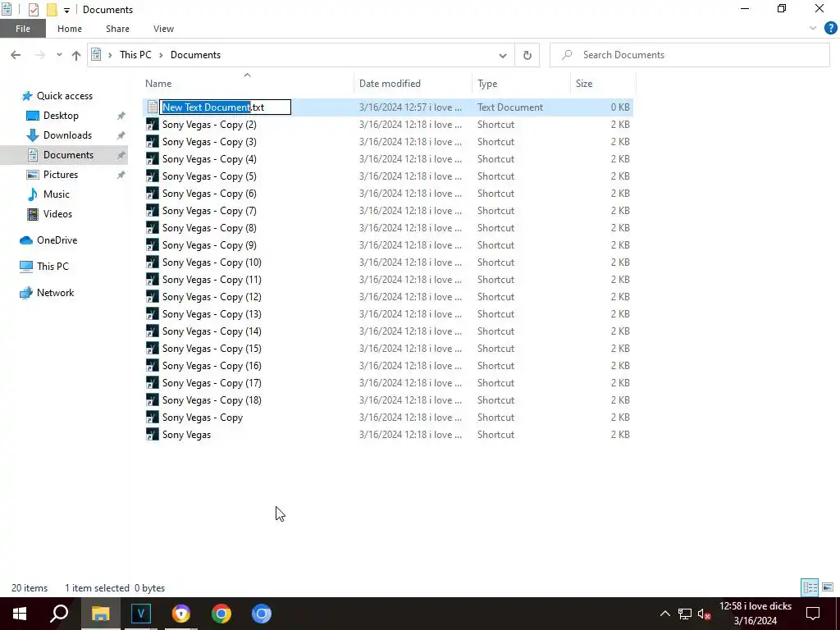Select Documents in the navigation pane
Screen dimensions: 840x630
pos(68,155)
